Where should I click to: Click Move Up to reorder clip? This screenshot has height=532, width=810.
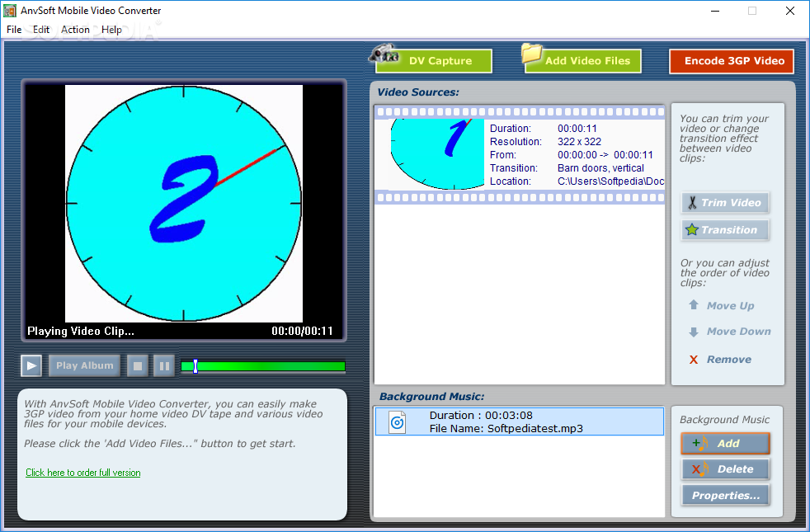point(731,306)
